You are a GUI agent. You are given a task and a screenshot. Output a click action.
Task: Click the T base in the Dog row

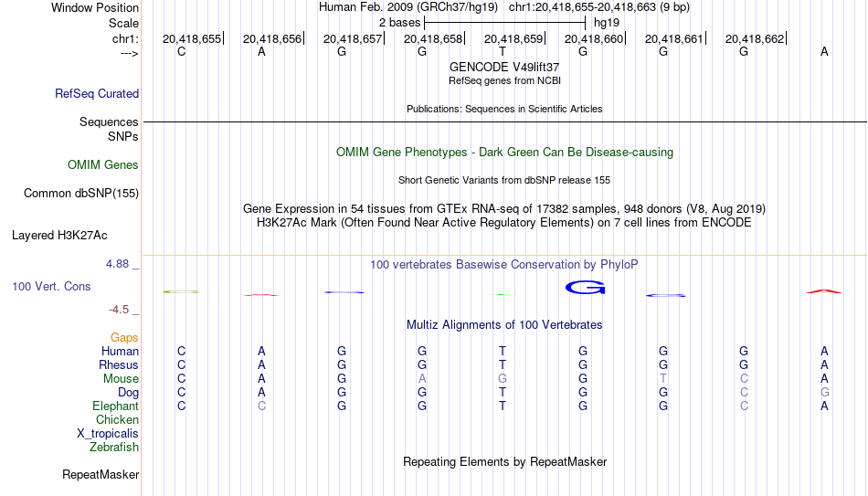[503, 393]
